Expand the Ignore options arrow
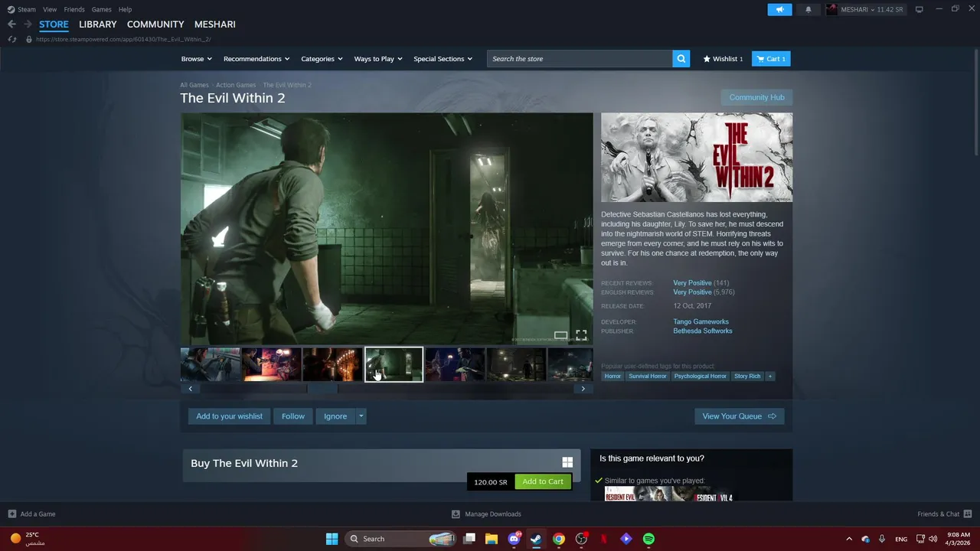Screen dimensions: 980x551 pyautogui.click(x=361, y=416)
